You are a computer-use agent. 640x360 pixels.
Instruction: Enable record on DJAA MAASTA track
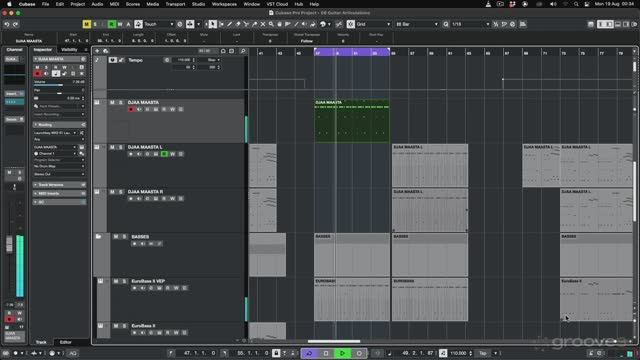pos(131,109)
